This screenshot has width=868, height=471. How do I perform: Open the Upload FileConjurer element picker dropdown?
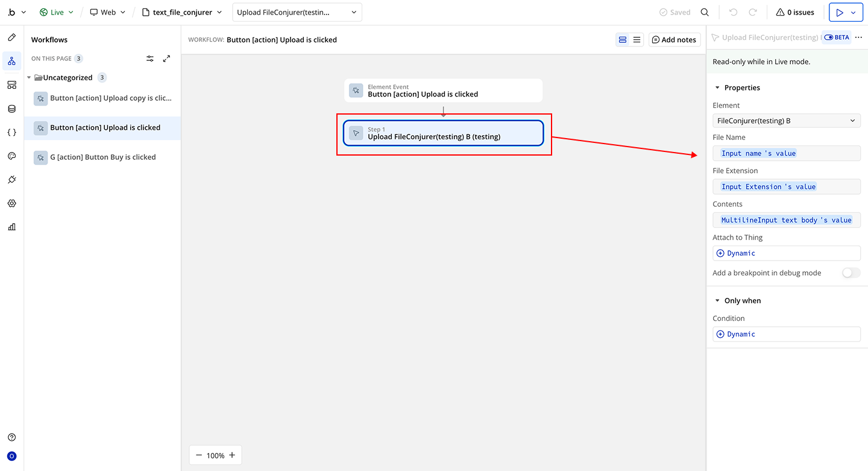tap(297, 12)
